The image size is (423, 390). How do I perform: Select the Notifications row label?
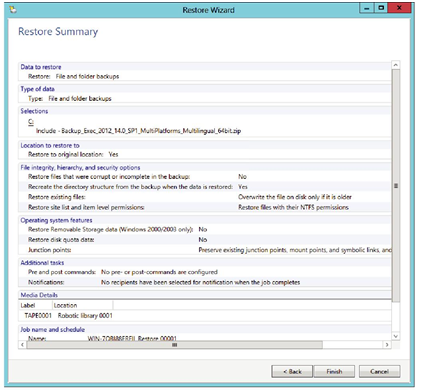point(46,282)
